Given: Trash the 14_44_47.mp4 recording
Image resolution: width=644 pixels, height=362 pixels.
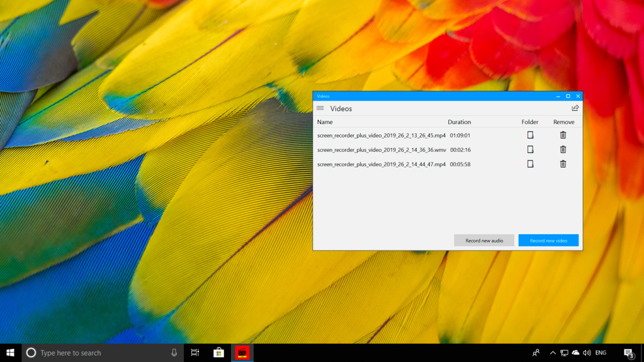Looking at the screenshot, I should click(x=563, y=164).
